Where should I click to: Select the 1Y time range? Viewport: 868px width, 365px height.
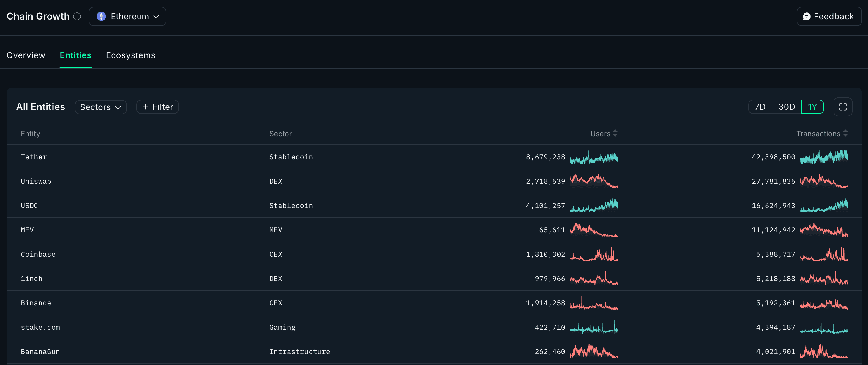click(812, 107)
